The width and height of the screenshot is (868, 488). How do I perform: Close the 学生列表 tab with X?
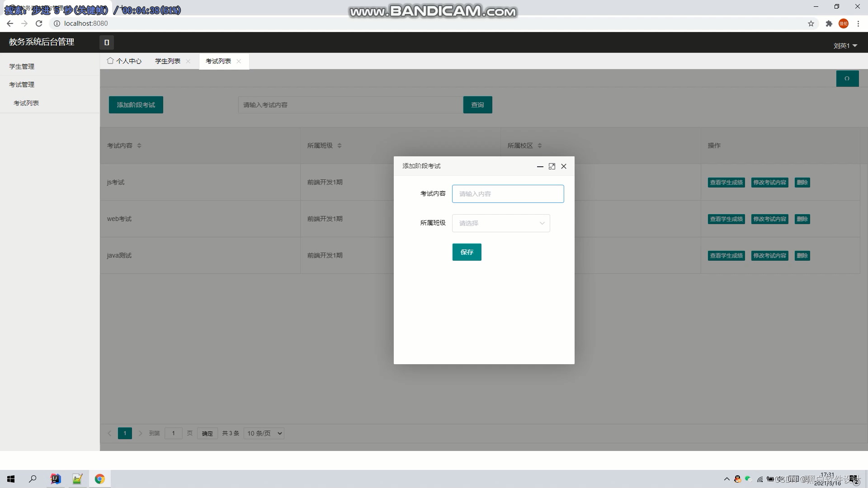point(188,61)
